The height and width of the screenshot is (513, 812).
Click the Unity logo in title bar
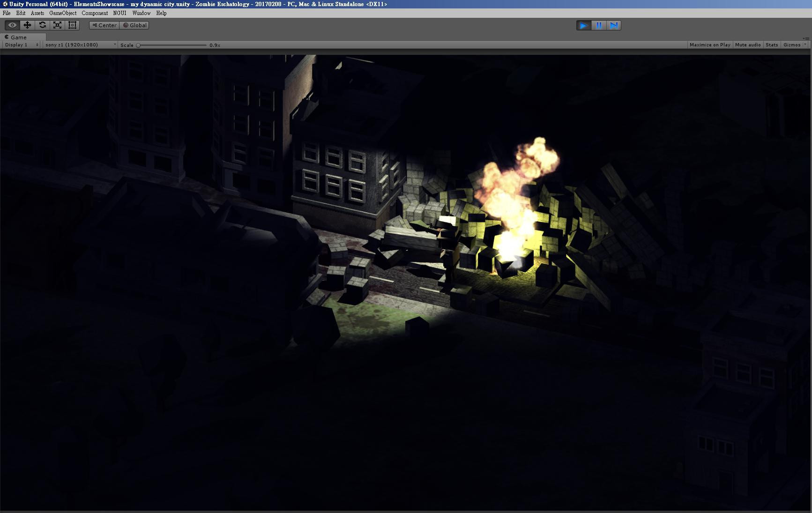click(5, 4)
